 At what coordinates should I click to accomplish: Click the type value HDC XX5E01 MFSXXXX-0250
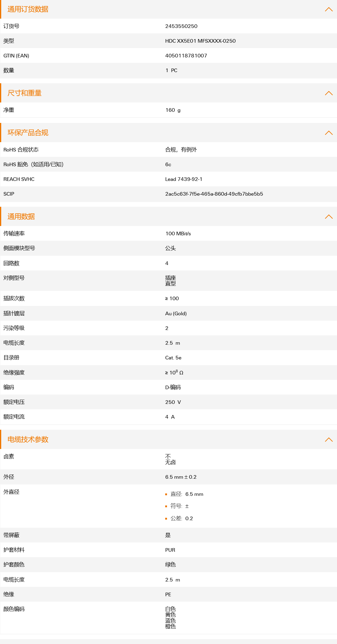(x=200, y=41)
